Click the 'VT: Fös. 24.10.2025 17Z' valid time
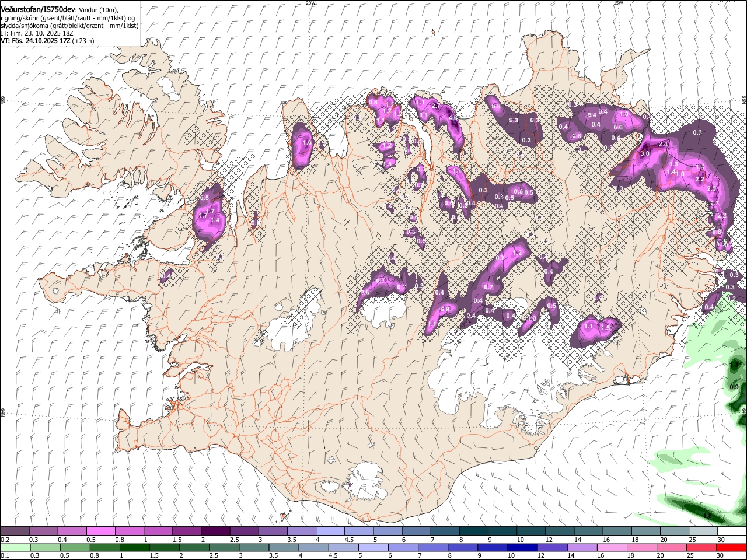The width and height of the screenshot is (747, 560). click(x=36, y=41)
